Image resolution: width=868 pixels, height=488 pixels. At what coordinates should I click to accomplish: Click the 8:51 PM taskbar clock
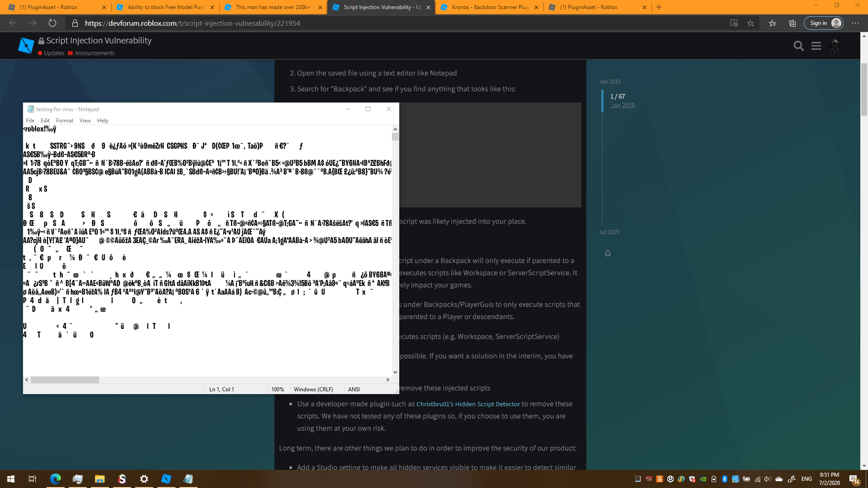coord(829,479)
